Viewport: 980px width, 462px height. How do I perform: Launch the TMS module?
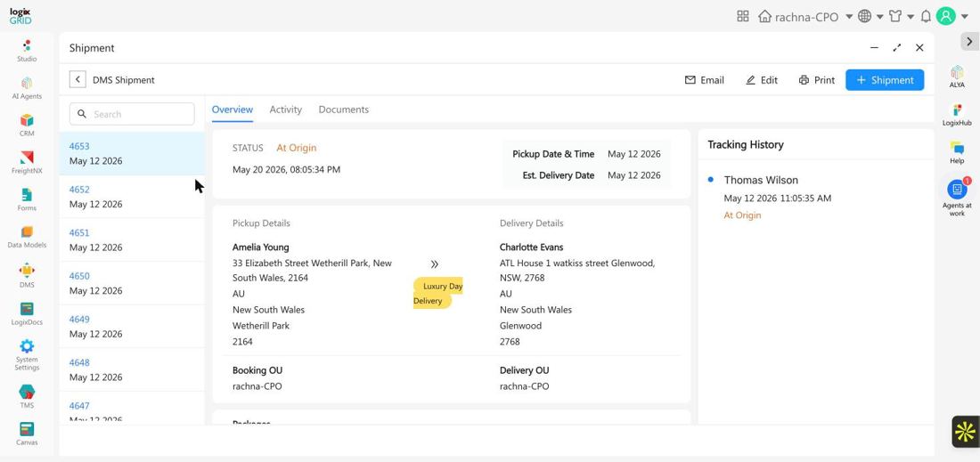[x=26, y=396]
